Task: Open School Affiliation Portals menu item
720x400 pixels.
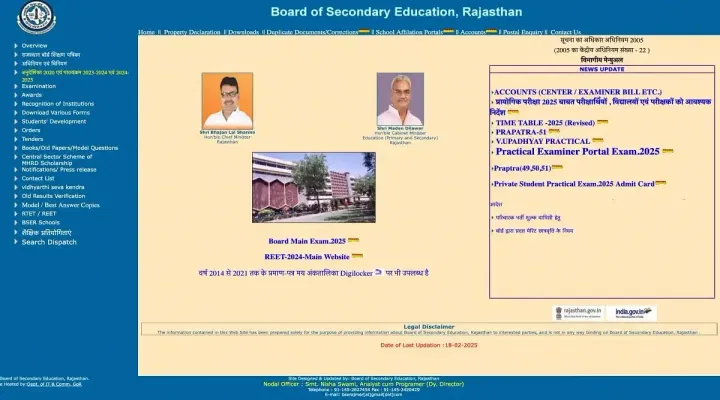Action: coord(409,32)
